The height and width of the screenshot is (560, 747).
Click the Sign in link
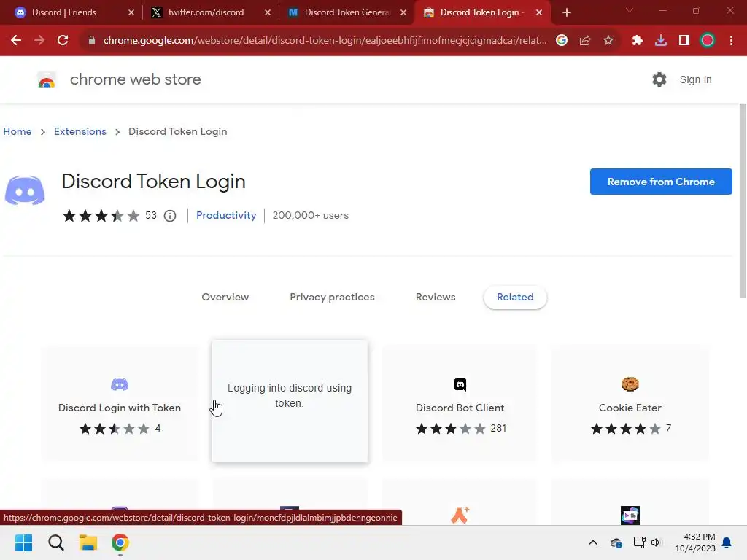pos(695,79)
